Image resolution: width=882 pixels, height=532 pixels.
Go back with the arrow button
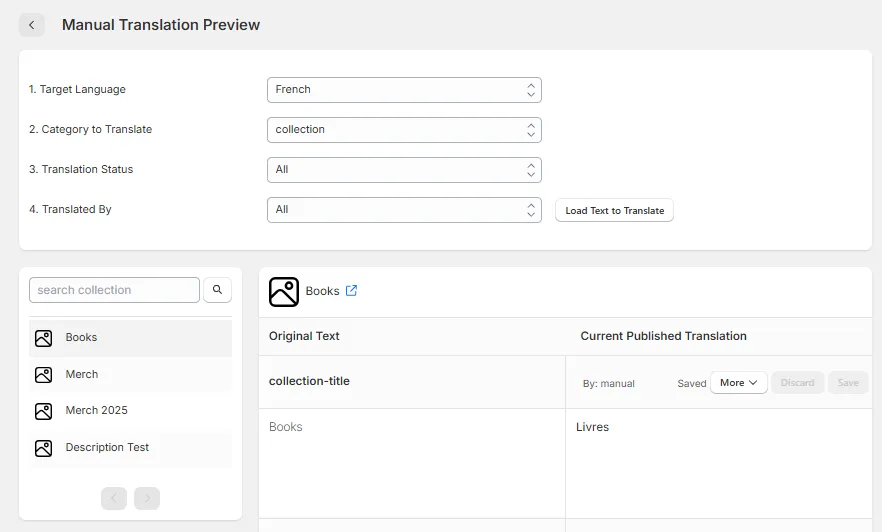(x=32, y=25)
